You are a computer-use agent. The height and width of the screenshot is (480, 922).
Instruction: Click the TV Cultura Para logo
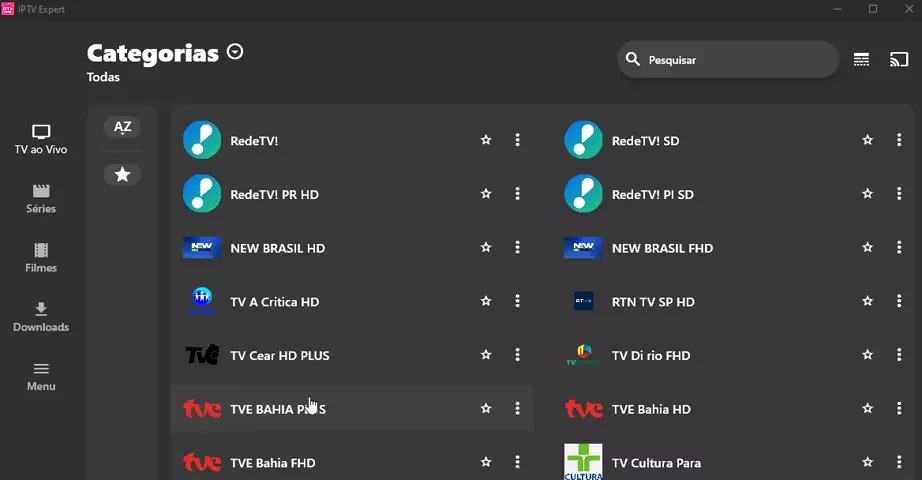[x=583, y=462]
